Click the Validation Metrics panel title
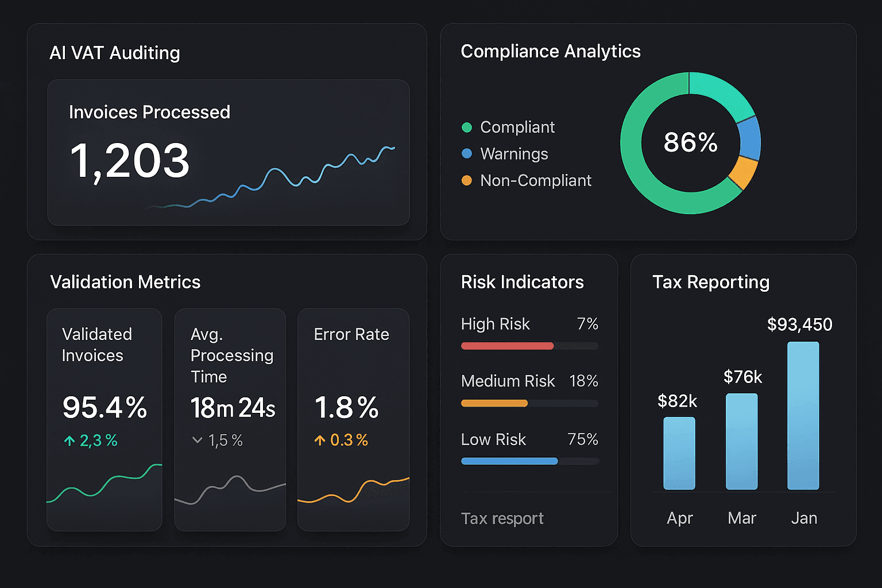The height and width of the screenshot is (588, 882). coord(125,282)
